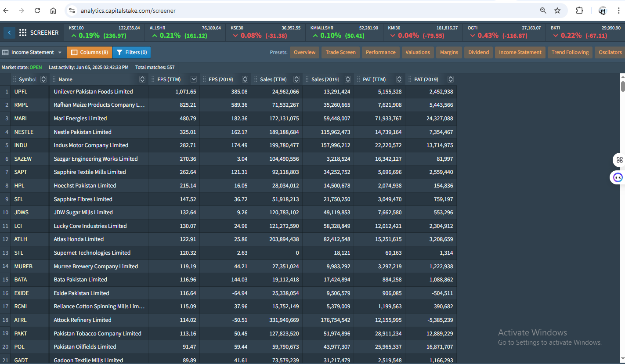Viewport: 625px width, 364px height.
Task: Click the vertical scrollbar thumb
Action: [x=623, y=86]
